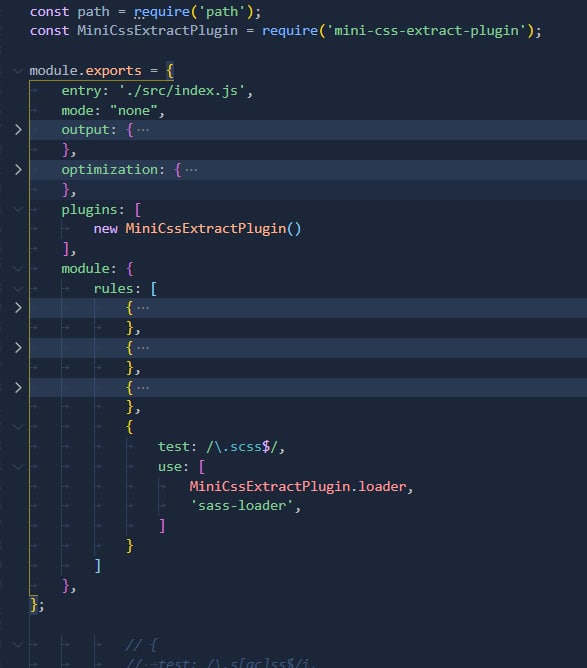
Task: Click the commented-out // { line
Action: [142, 645]
